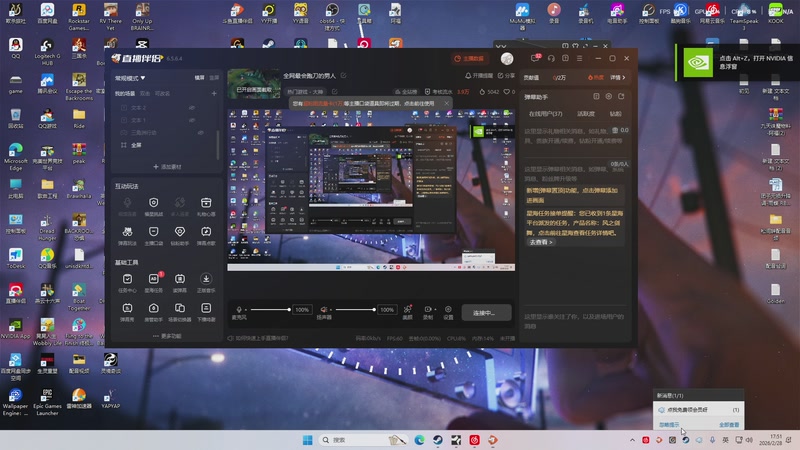Open the 礼物心愿 interactive tool
Viewport: 800px width, 450px height.
206,207
